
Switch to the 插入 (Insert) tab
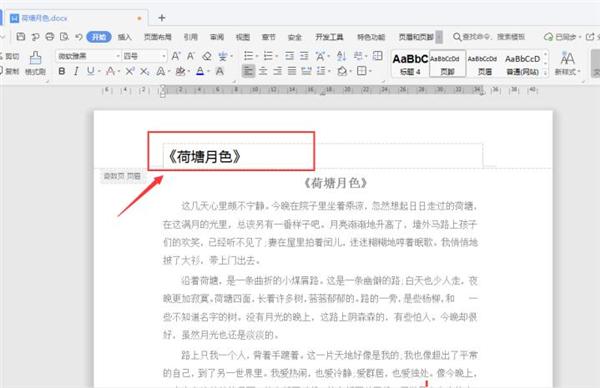[x=124, y=37]
